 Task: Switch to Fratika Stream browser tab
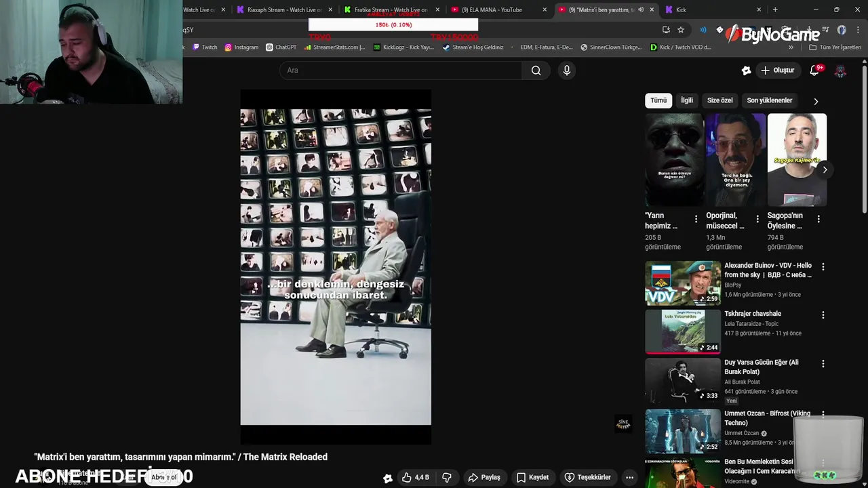click(392, 9)
